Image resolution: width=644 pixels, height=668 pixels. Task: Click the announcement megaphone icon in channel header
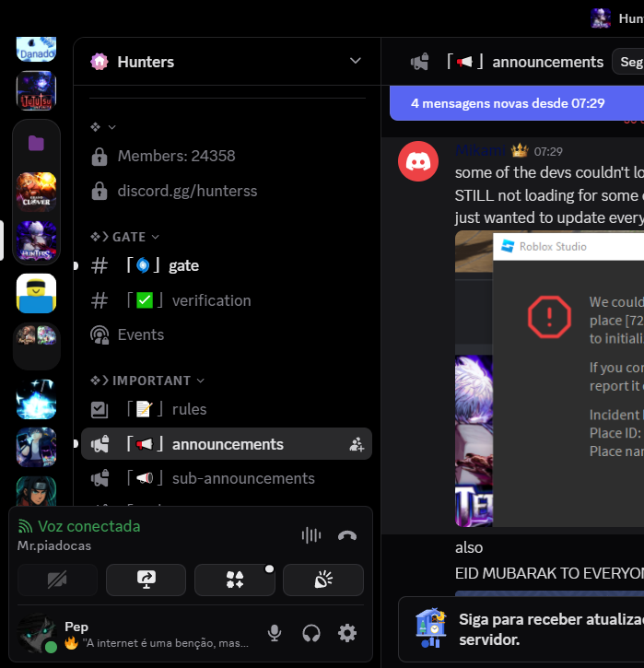pyautogui.click(x=420, y=62)
